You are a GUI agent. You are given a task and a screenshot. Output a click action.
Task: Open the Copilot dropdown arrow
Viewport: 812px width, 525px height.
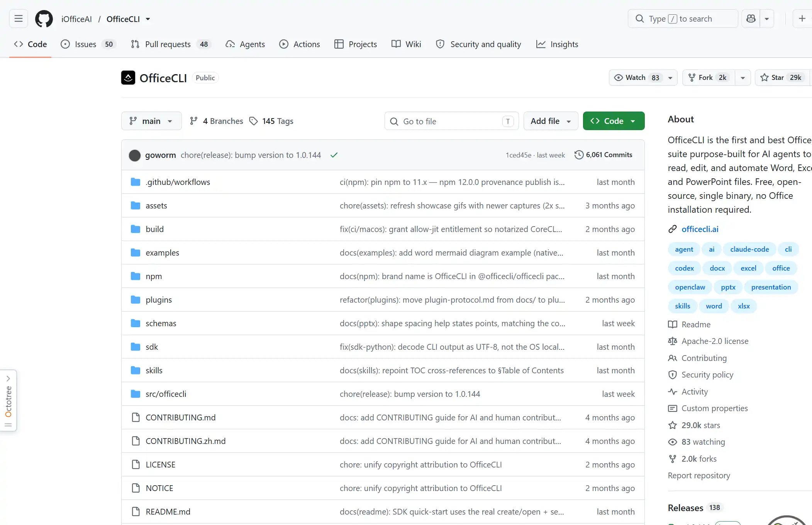[767, 19]
